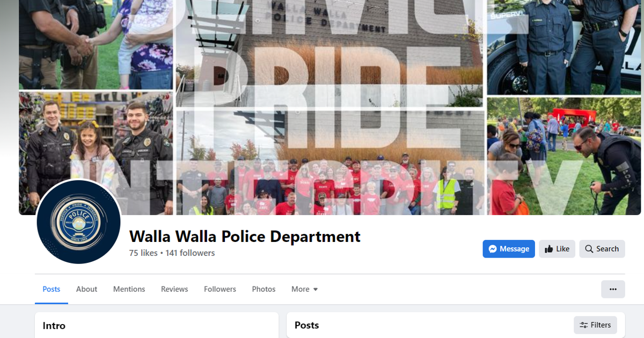Viewport: 644px width, 338px height.
Task: Click the 75 likes link
Action: point(143,253)
